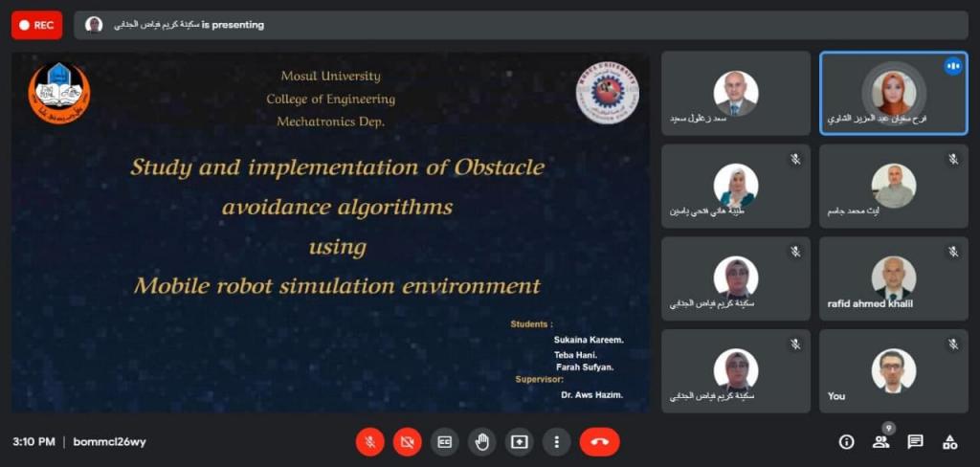Unmute the microphone in the bottom bar
The height and width of the screenshot is (467, 980).
[x=370, y=441]
